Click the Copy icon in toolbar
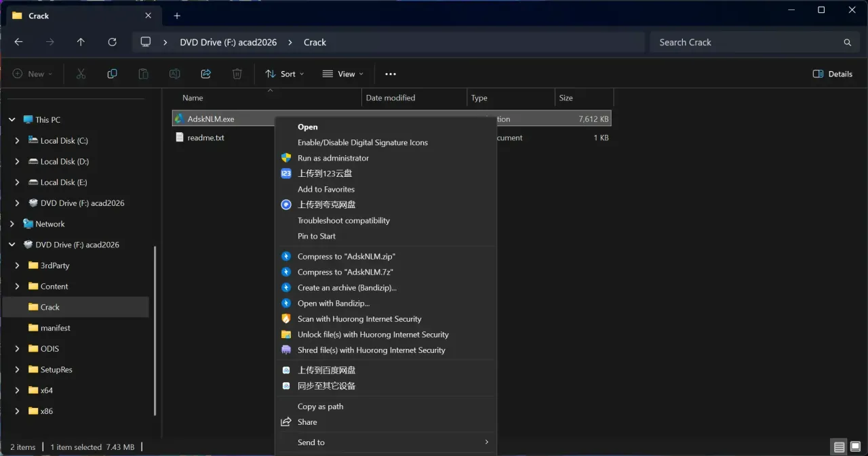The height and width of the screenshot is (456, 868). tap(112, 74)
